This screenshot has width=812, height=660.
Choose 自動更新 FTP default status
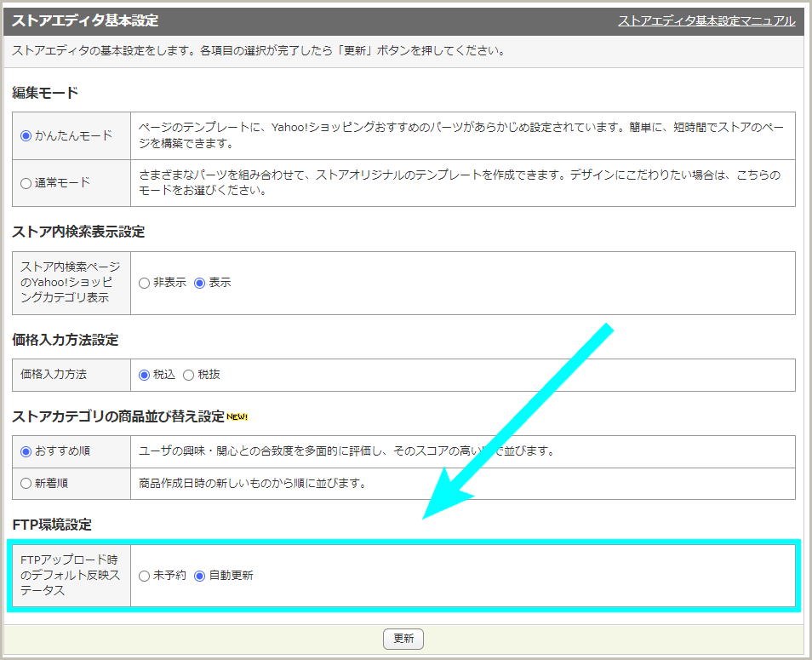coord(199,576)
